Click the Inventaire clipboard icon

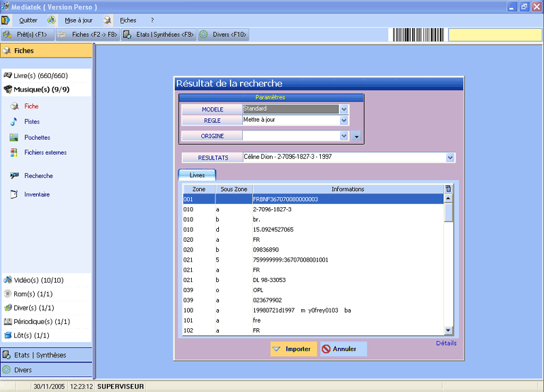pos(14,194)
